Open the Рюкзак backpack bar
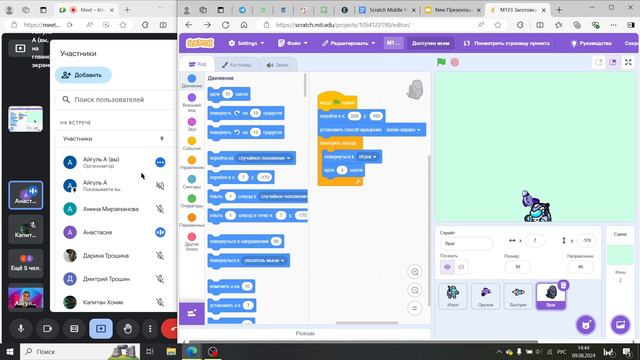The image size is (640, 360). [x=305, y=333]
